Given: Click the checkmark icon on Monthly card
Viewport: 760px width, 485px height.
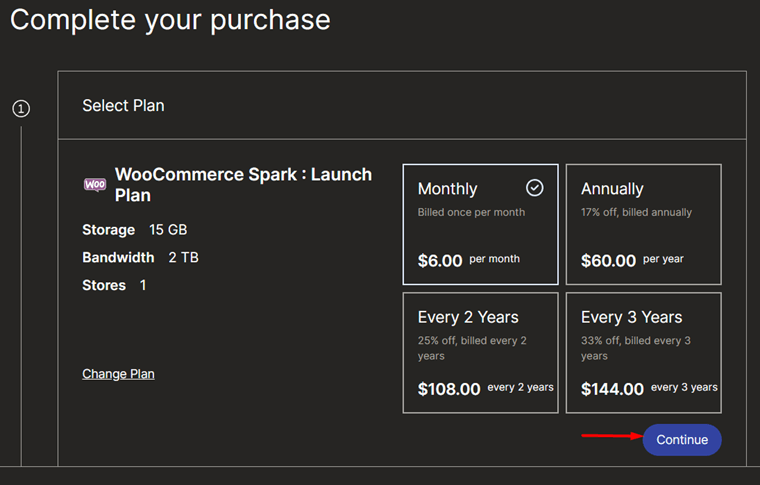Looking at the screenshot, I should [535, 188].
